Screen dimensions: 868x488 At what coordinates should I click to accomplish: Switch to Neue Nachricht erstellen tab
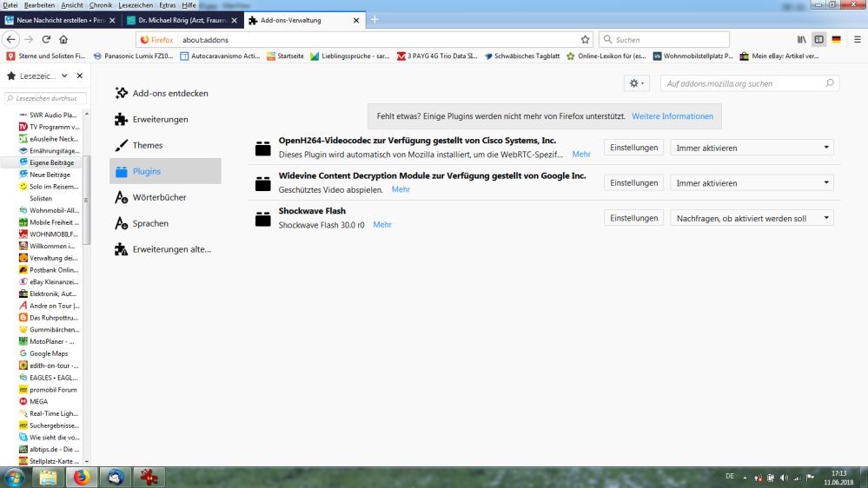click(x=60, y=21)
